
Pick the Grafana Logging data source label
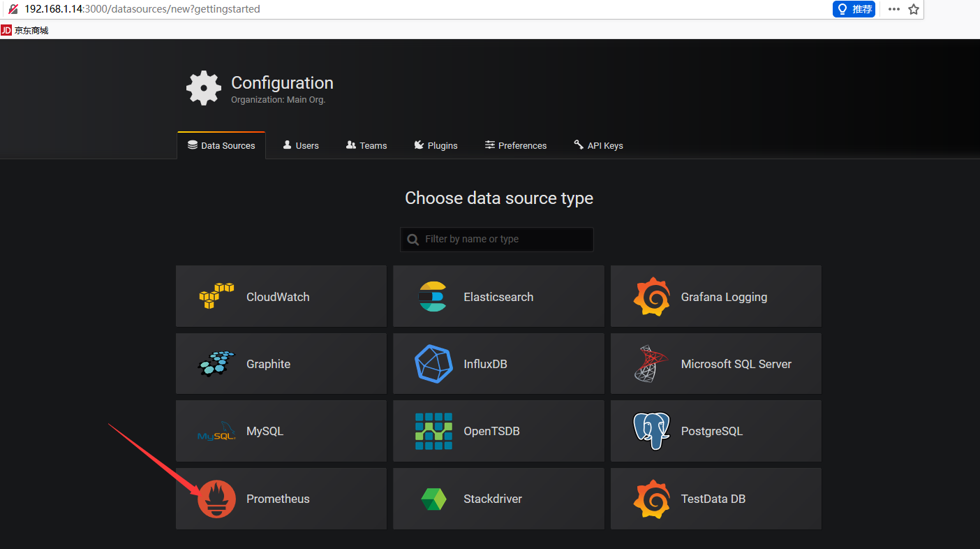click(x=724, y=297)
